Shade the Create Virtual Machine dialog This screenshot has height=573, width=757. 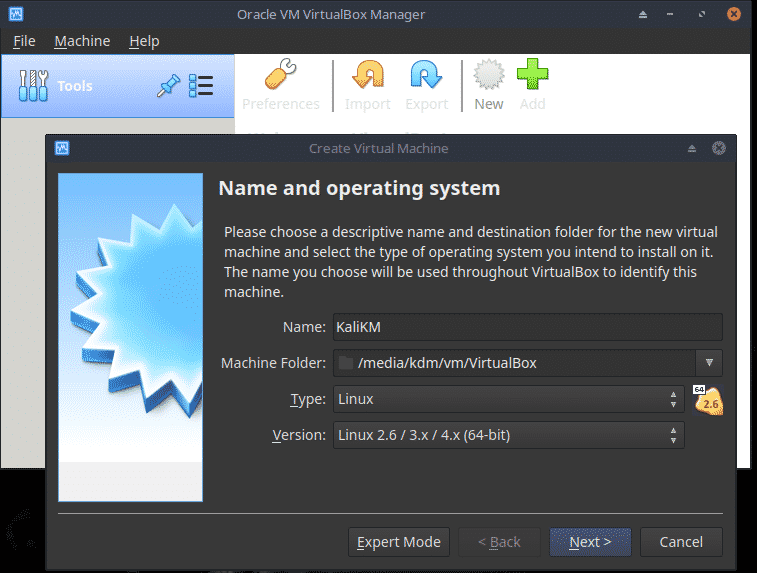(691, 148)
